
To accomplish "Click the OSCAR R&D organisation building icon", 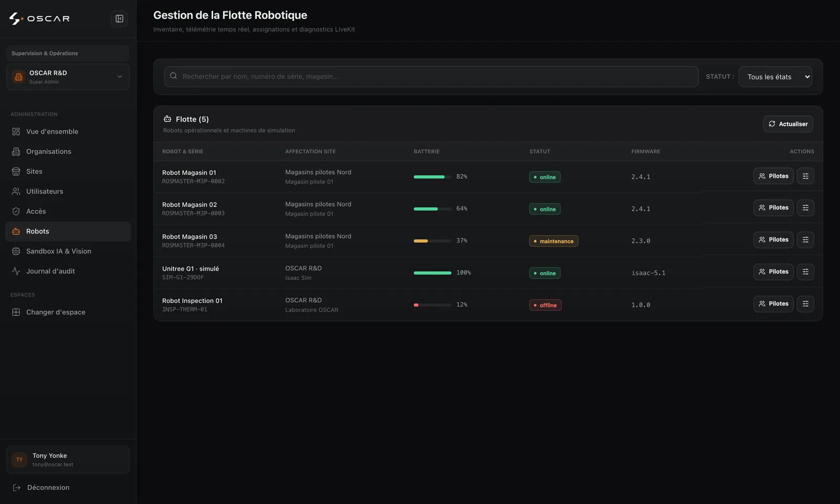I will click(19, 77).
